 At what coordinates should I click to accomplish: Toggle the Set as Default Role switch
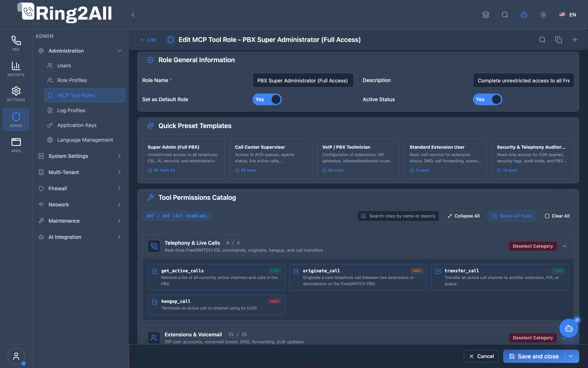pyautogui.click(x=267, y=99)
